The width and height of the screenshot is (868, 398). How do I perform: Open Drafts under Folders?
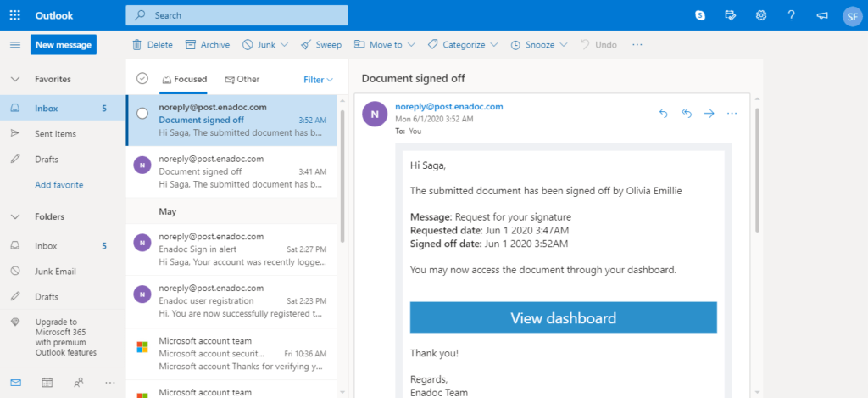(63, 297)
